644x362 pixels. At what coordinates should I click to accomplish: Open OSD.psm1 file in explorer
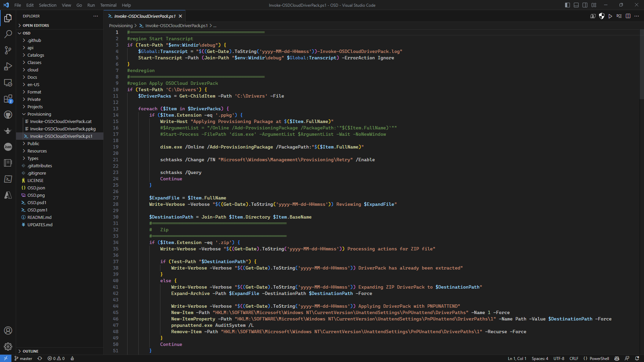(x=37, y=210)
